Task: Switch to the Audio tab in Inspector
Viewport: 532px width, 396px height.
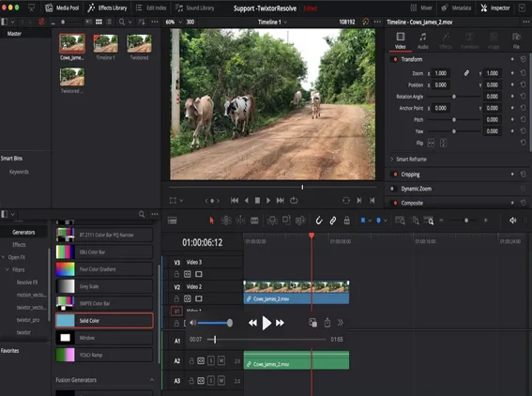Action: (x=423, y=40)
